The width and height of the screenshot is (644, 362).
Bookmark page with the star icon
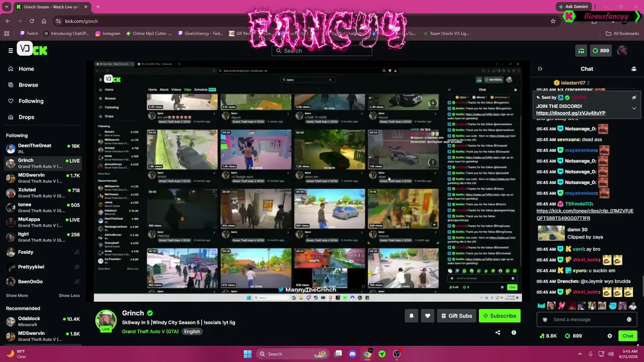coord(553,21)
